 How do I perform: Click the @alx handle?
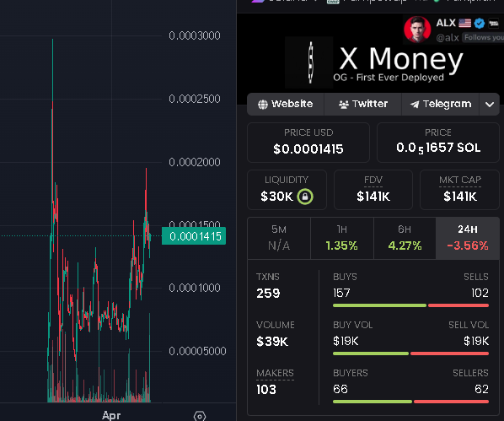click(447, 38)
